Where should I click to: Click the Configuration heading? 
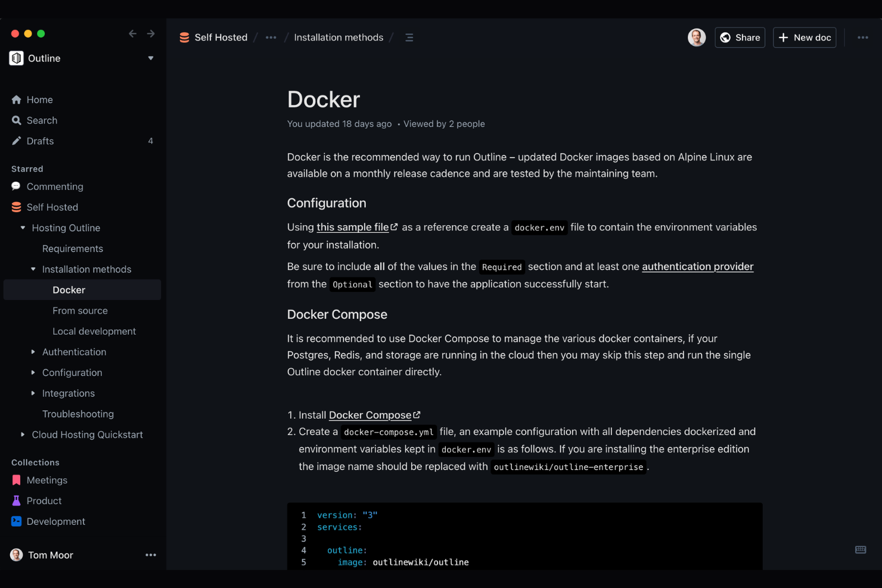click(x=327, y=203)
